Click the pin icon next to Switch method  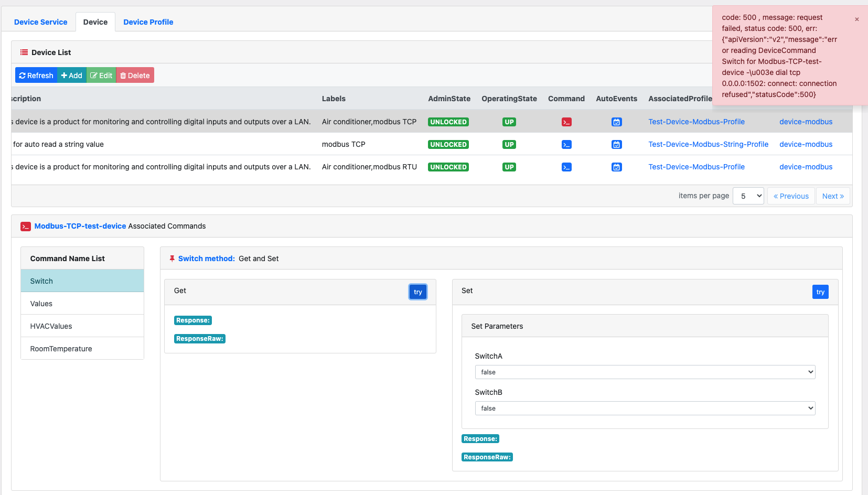coord(173,258)
